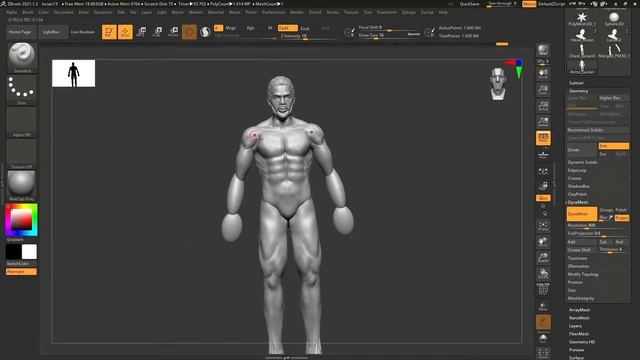Click the orange Ghost icon on right shelf
This screenshot has height=360, width=640.
pyautogui.click(x=543, y=322)
